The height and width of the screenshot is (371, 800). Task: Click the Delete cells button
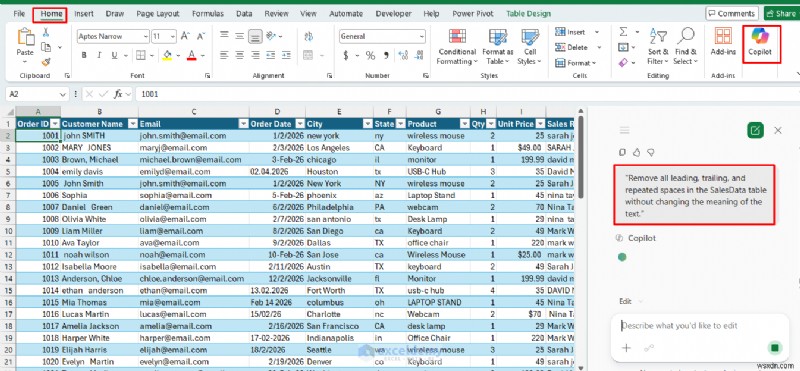tap(578, 47)
